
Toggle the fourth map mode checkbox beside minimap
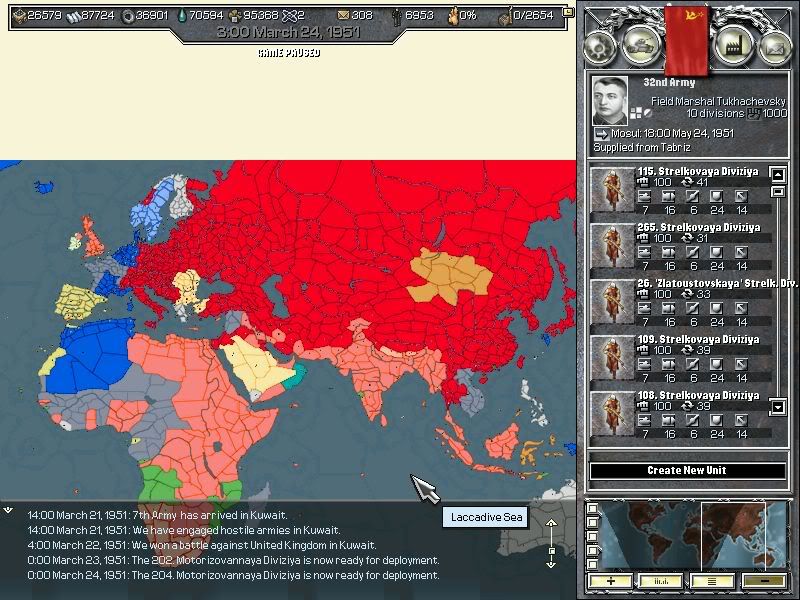[x=592, y=551]
